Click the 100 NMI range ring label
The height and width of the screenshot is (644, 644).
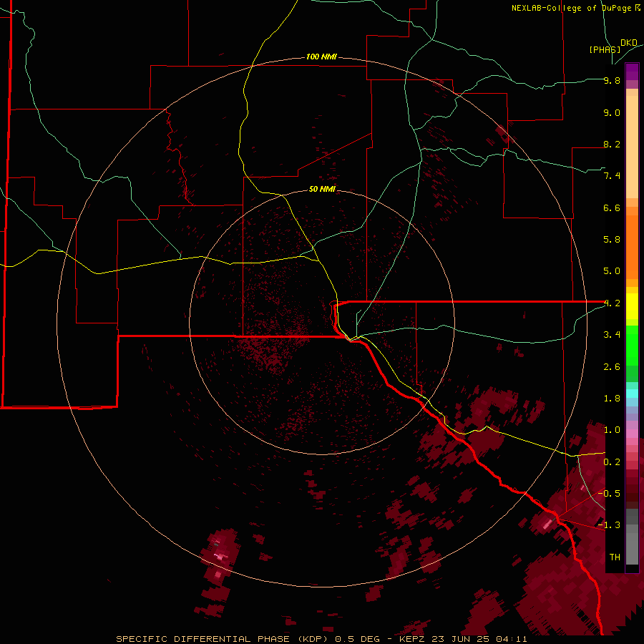(x=321, y=57)
